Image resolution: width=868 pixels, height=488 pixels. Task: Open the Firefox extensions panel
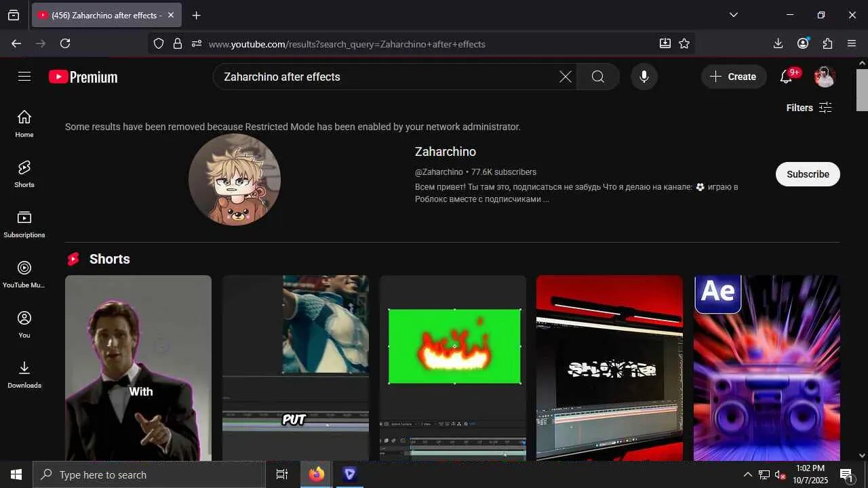827,43
